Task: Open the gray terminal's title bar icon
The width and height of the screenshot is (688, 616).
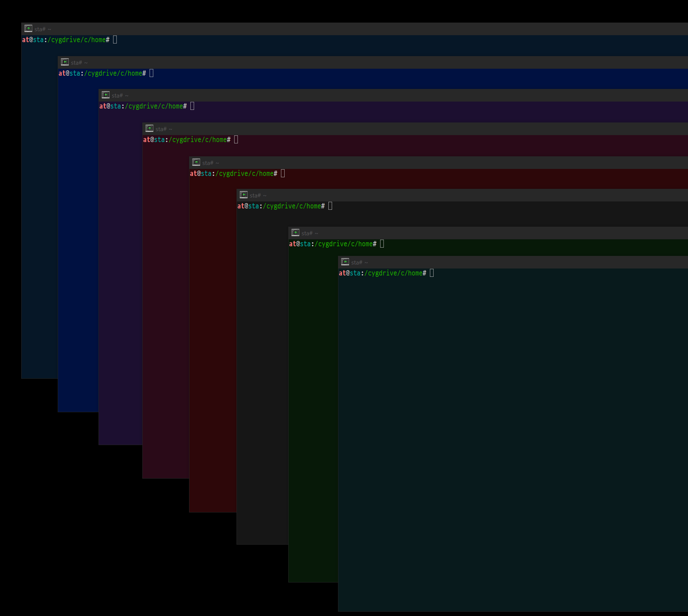Action: [x=243, y=194]
